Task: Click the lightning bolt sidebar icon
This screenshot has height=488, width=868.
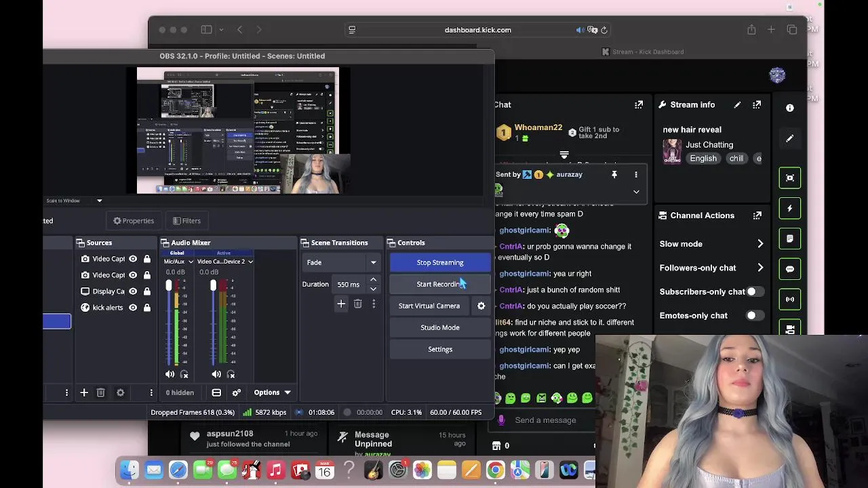Action: [790, 208]
